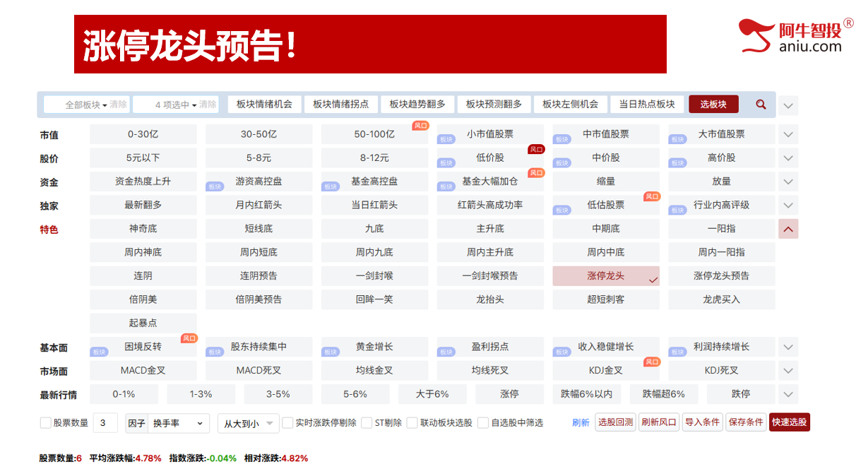The image size is (868, 476).
Task: Expand chevron beside the top filter bar
Action: pyautogui.click(x=789, y=106)
